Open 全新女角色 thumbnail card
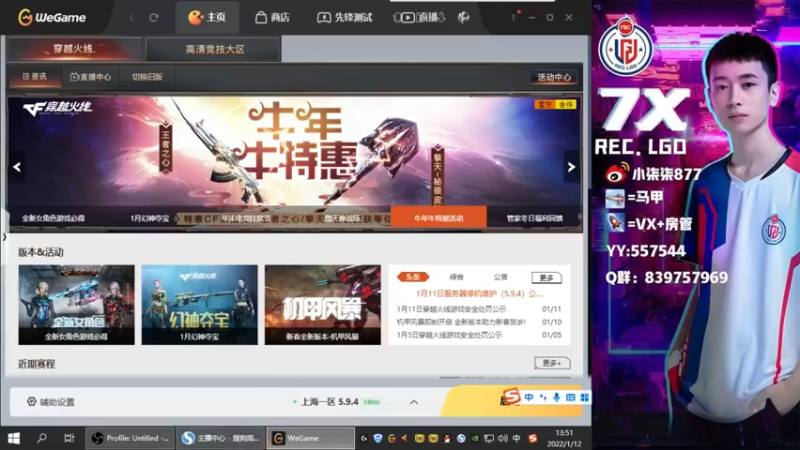Image resolution: width=800 pixels, height=450 pixels. pyautogui.click(x=77, y=305)
